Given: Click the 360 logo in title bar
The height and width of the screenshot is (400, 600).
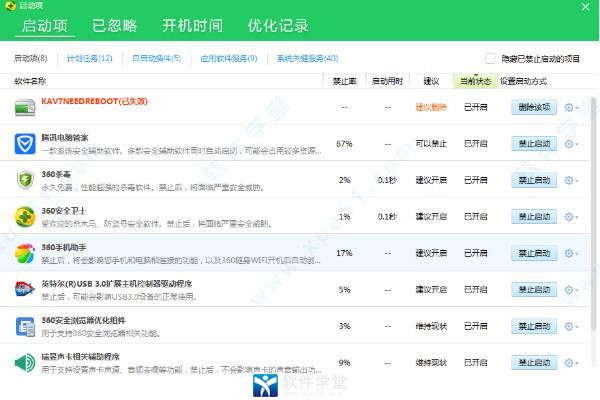Looking at the screenshot, I should click(x=10, y=5).
